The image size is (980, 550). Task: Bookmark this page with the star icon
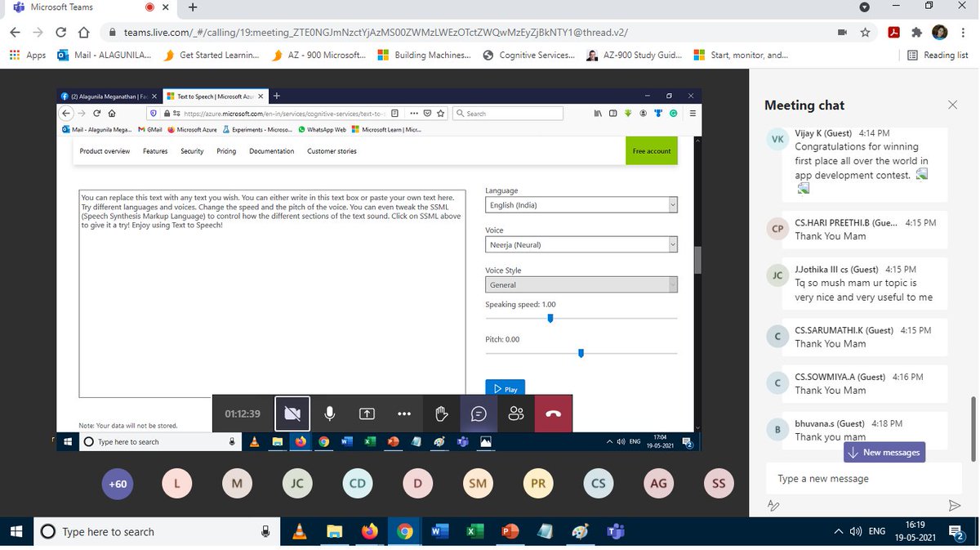pyautogui.click(x=865, y=33)
